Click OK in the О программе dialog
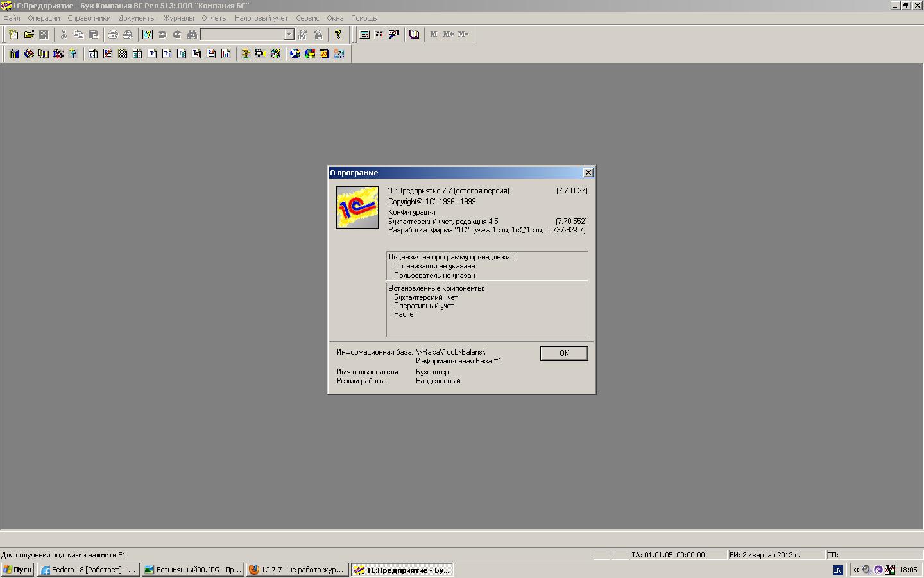924x578 pixels. 564,353
